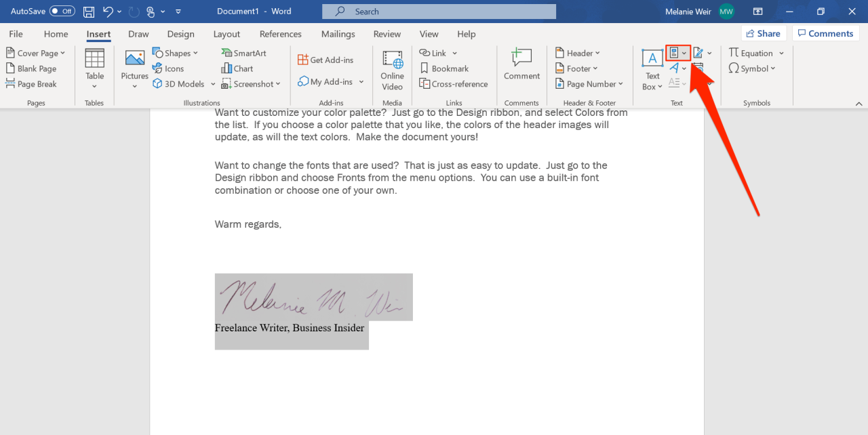Insert a new Comment
This screenshot has height=435, width=868.
(521, 68)
